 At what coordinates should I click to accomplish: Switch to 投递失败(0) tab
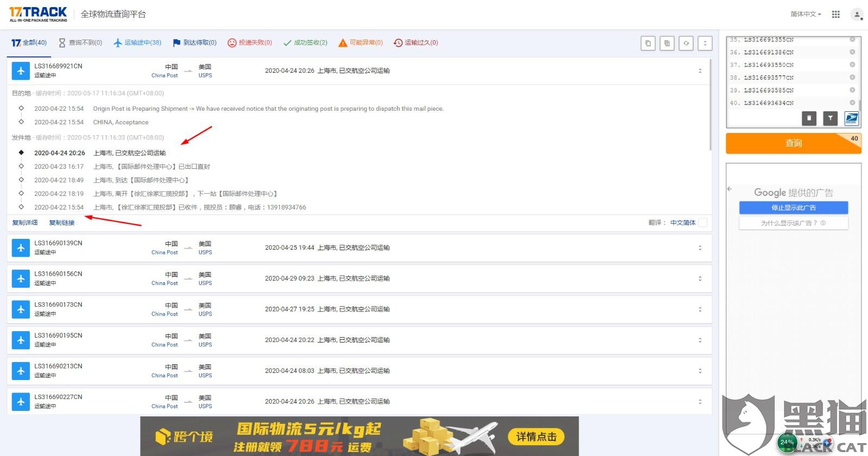click(x=250, y=43)
